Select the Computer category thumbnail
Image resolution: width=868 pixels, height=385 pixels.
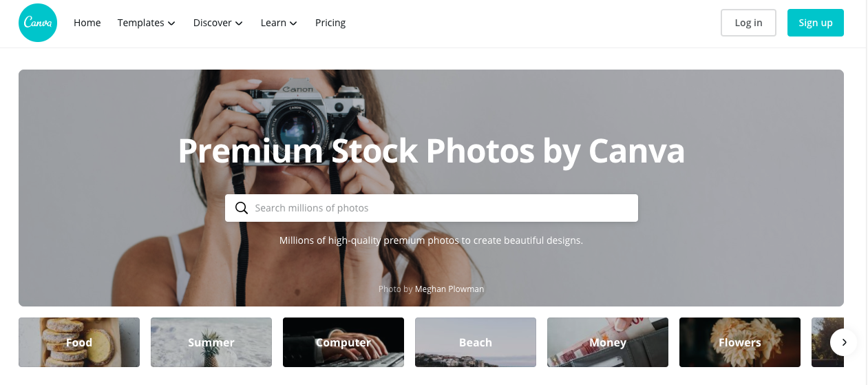pos(343,342)
